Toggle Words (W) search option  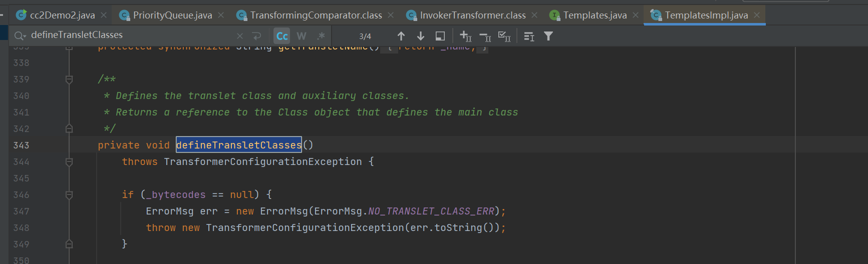coord(301,36)
